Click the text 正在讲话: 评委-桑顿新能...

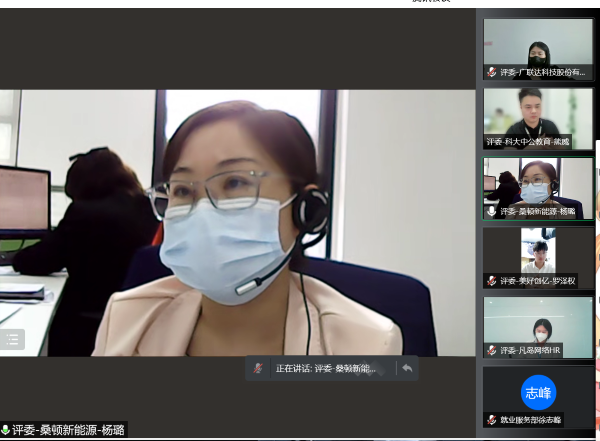326,369
